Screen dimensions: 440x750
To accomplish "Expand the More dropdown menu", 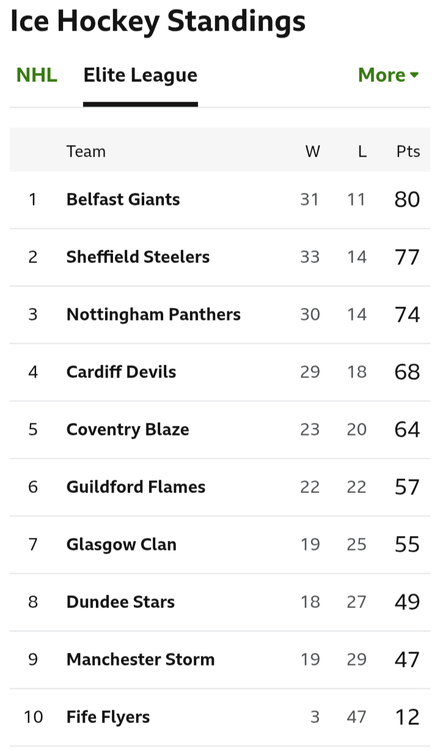I will [x=388, y=75].
